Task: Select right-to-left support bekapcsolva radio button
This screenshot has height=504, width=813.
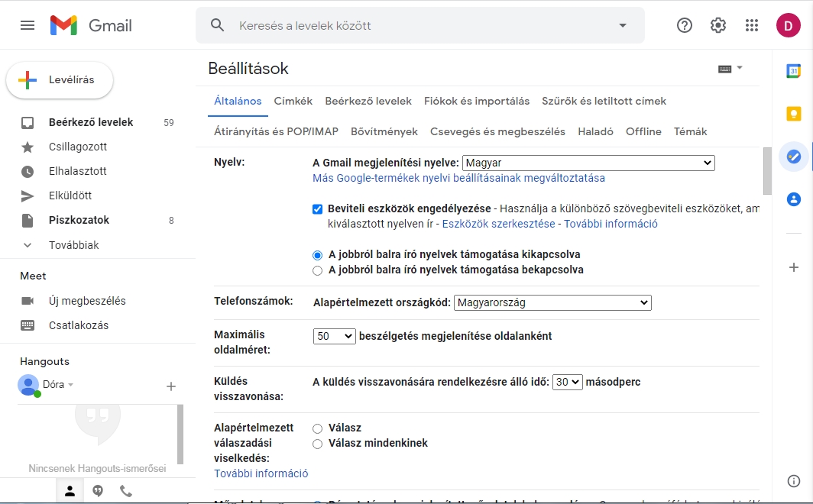Action: click(318, 270)
